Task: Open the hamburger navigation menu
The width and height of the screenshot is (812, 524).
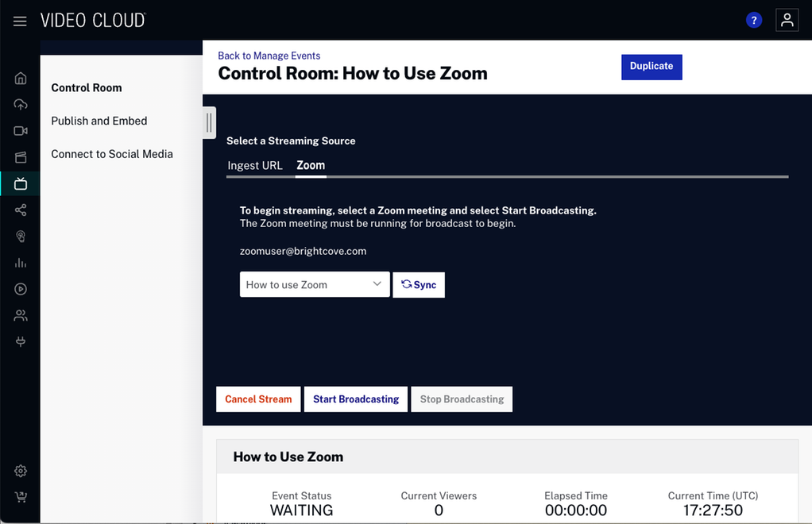Action: [x=20, y=21]
